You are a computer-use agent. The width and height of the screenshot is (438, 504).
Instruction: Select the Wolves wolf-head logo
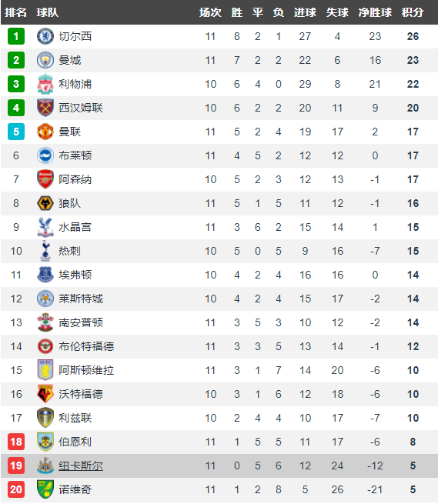click(x=45, y=203)
